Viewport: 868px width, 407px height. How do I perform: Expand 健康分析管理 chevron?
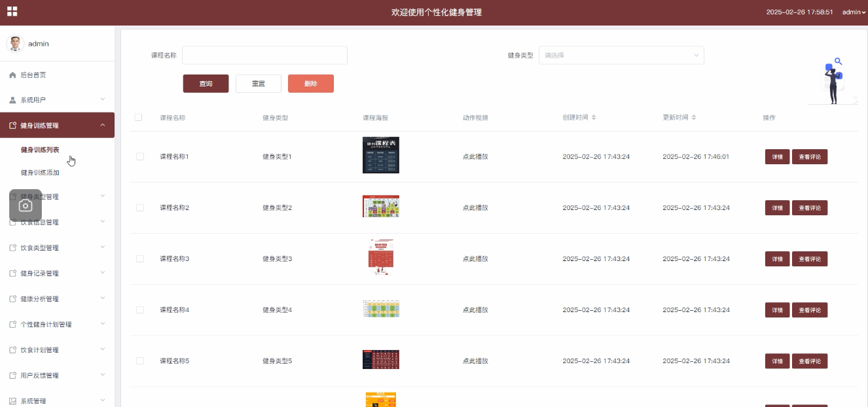point(103,298)
